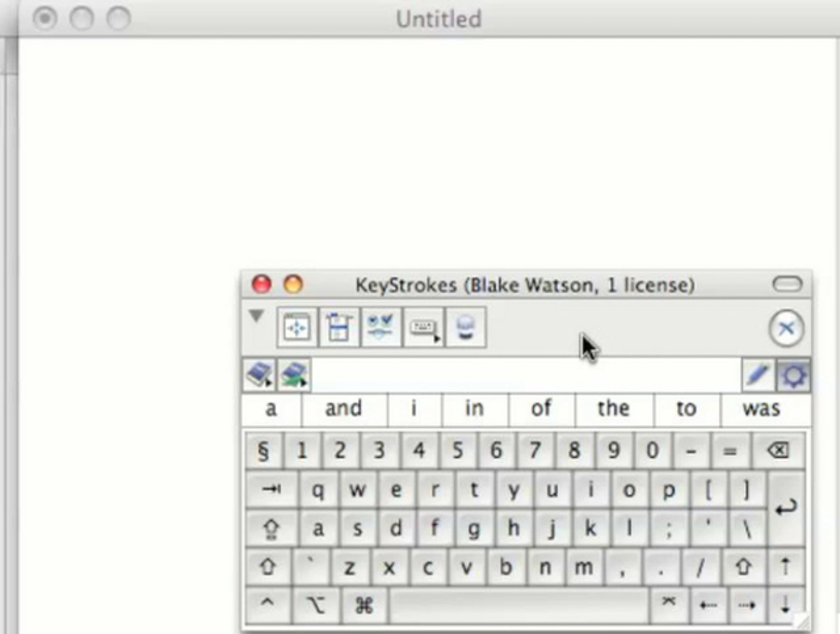Click the checkmarks options toolbar icon
The image size is (840, 634).
click(x=381, y=327)
